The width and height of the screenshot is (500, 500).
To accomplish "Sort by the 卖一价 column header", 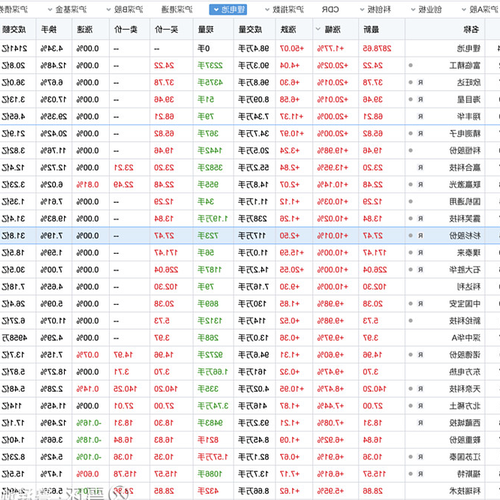I will (x=126, y=30).
